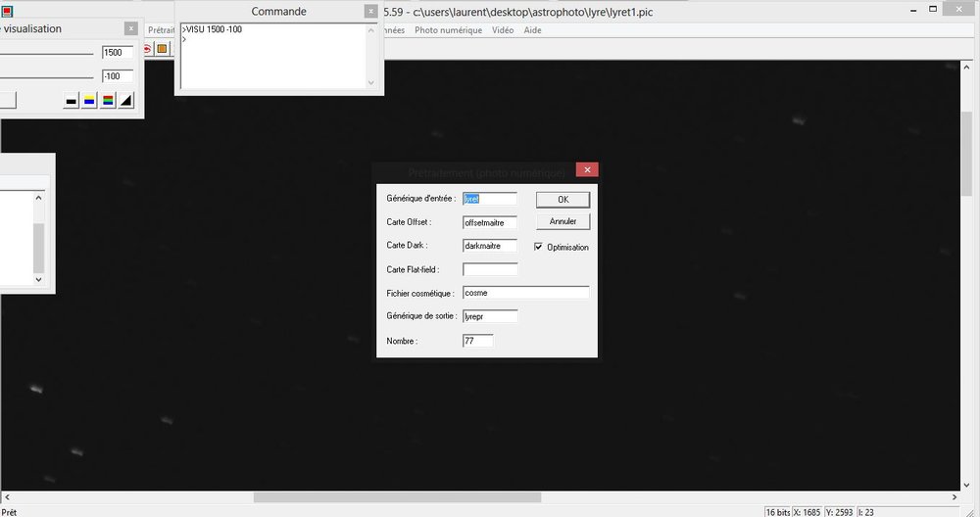Click the main vertical scrollbar thumb
The width and height of the screenshot is (980, 517).
point(967,154)
